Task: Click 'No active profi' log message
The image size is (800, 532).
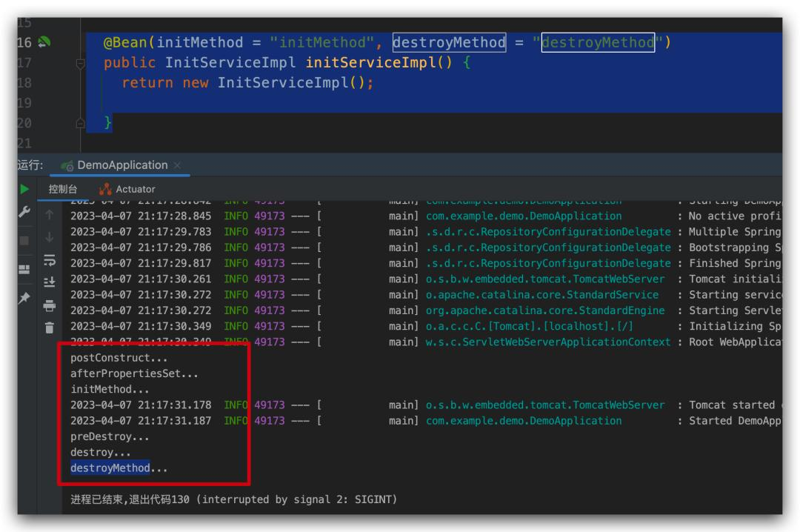Action: [x=735, y=216]
